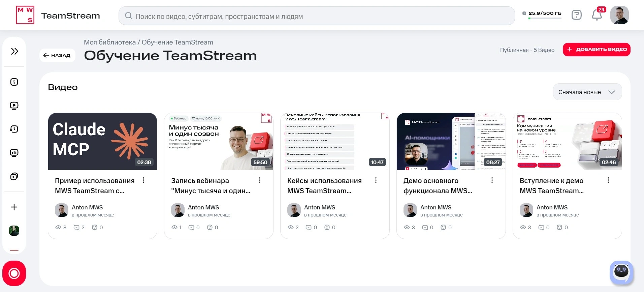This screenshot has width=644, height=292.
Task: Open watch history clock icon in sidebar
Action: pos(14,129)
